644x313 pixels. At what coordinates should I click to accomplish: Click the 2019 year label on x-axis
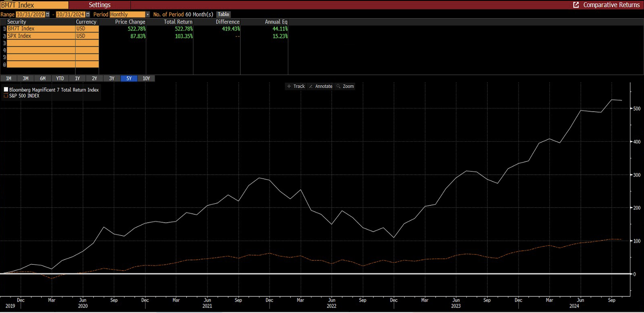(x=9, y=306)
